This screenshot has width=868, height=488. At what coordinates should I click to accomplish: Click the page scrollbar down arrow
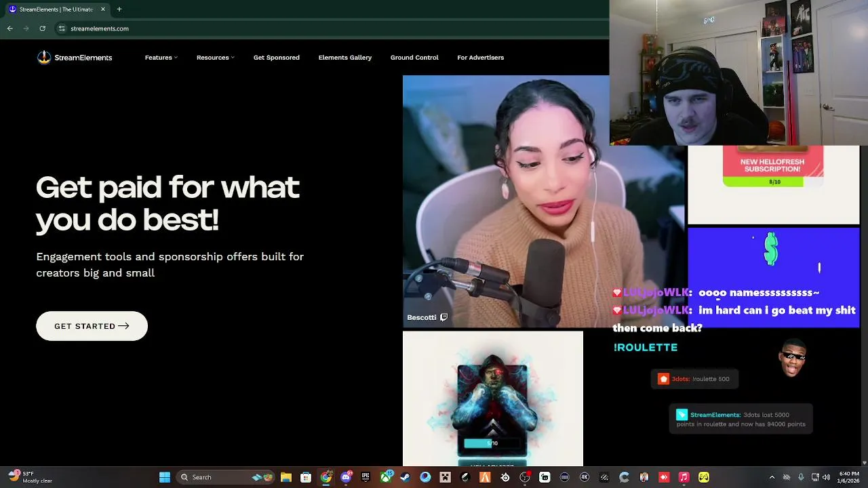(x=864, y=462)
